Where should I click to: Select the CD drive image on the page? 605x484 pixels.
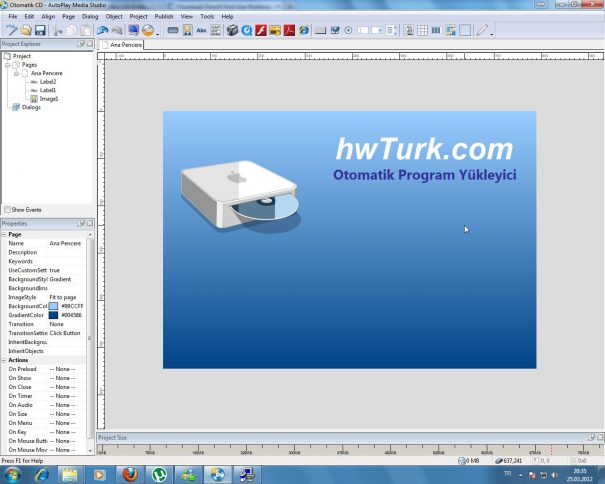click(241, 196)
